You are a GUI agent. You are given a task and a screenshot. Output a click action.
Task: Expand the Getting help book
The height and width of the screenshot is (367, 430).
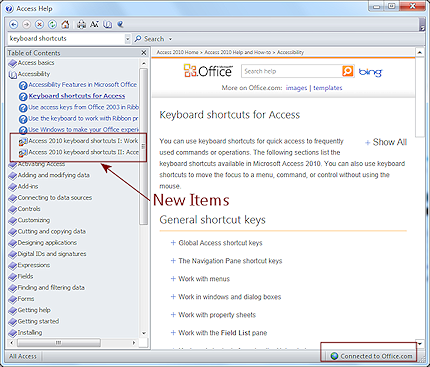[x=29, y=310]
